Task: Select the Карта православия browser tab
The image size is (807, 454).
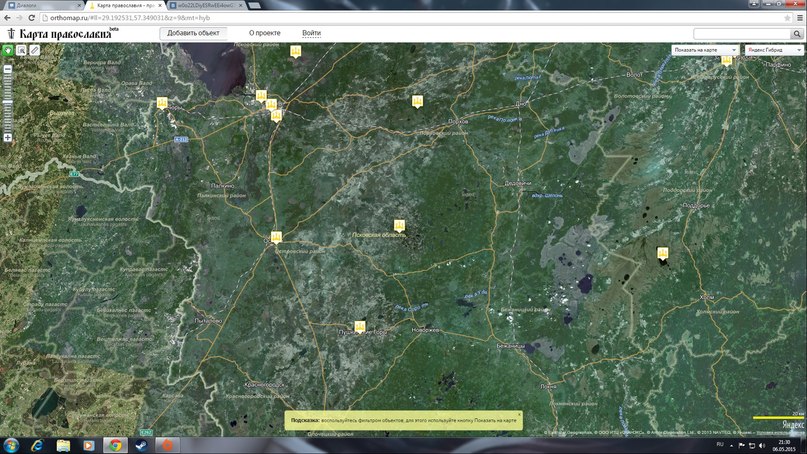Action: pos(125,5)
